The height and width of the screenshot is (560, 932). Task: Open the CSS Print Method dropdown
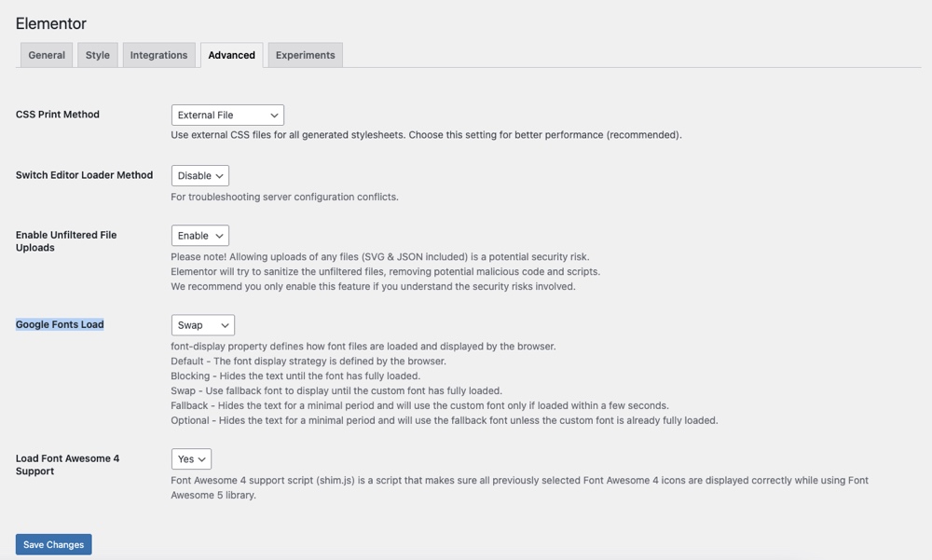tap(227, 115)
